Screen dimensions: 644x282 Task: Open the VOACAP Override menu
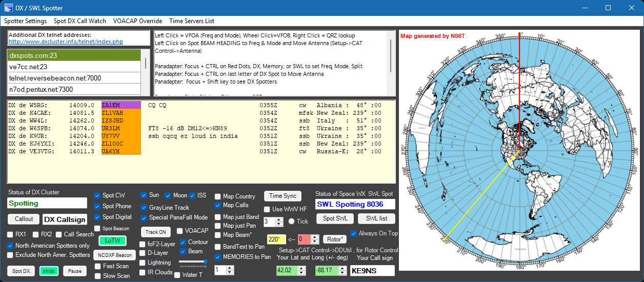coord(137,21)
